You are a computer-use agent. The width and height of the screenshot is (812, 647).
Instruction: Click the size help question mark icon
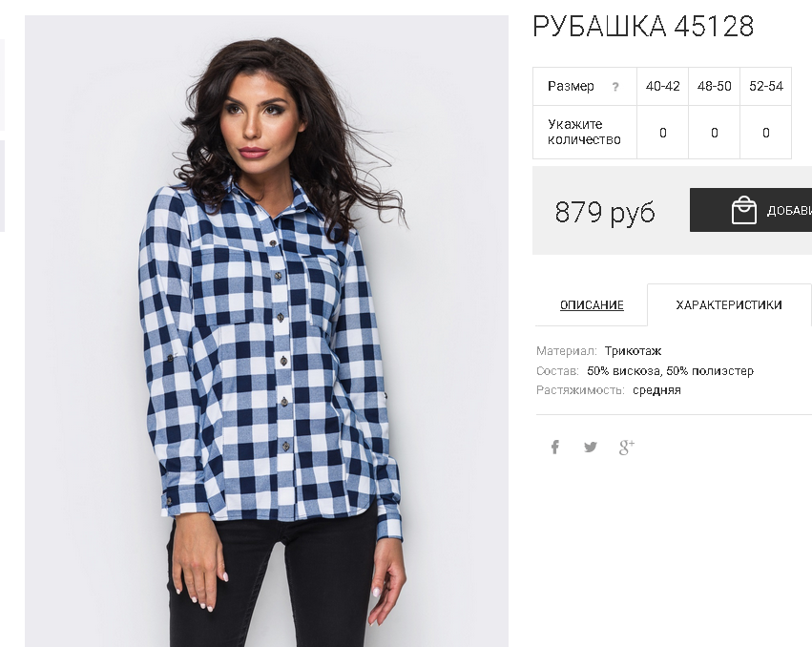[x=615, y=87]
